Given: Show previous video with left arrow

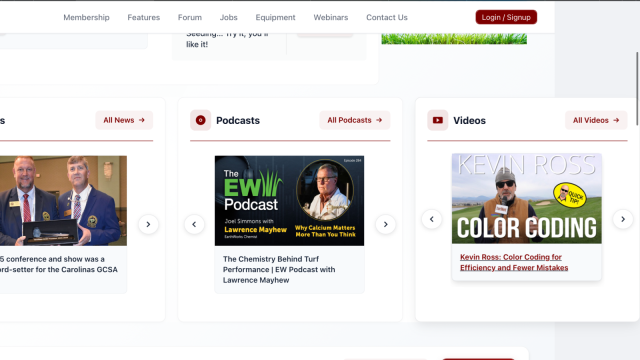Looking at the screenshot, I should (431, 219).
